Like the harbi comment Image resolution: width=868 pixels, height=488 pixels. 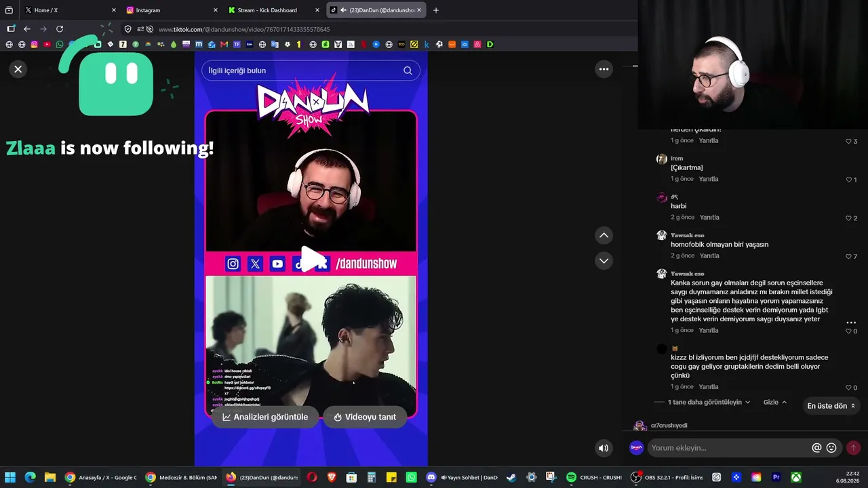click(848, 218)
